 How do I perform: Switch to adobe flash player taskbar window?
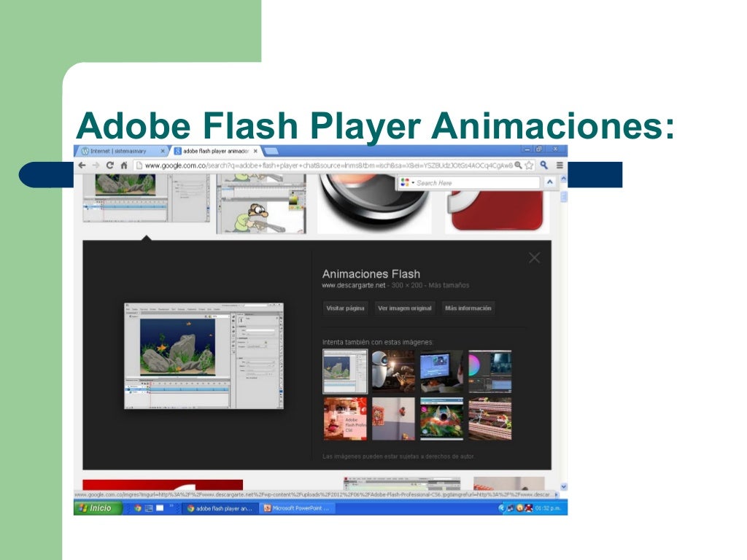point(220,508)
